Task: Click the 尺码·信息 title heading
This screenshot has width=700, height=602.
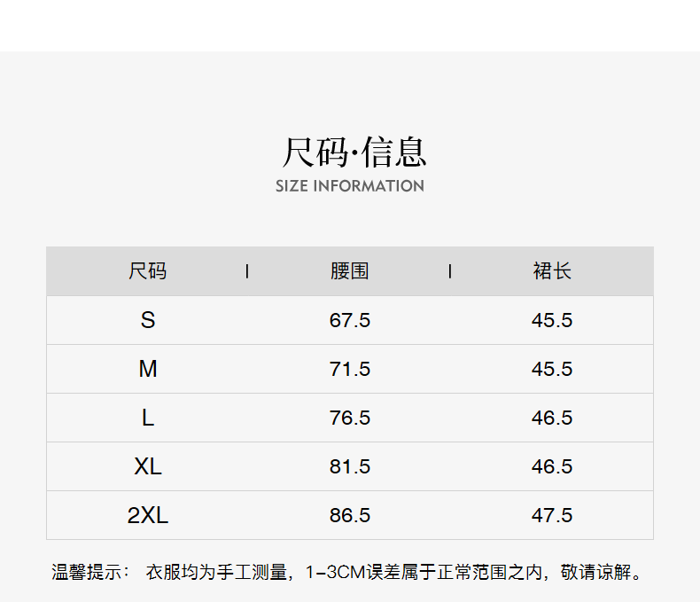Action: pos(353,152)
